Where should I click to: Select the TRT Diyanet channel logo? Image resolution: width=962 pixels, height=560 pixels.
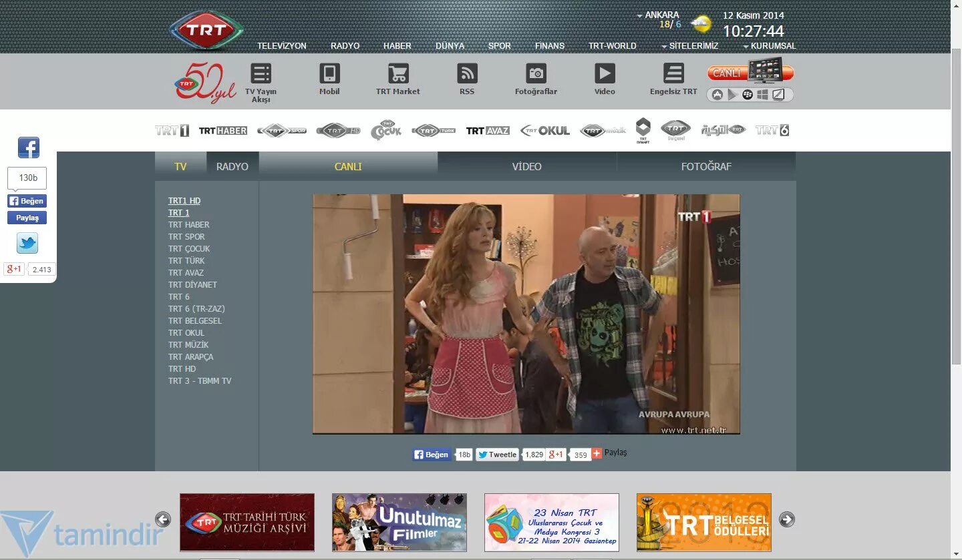point(643,131)
